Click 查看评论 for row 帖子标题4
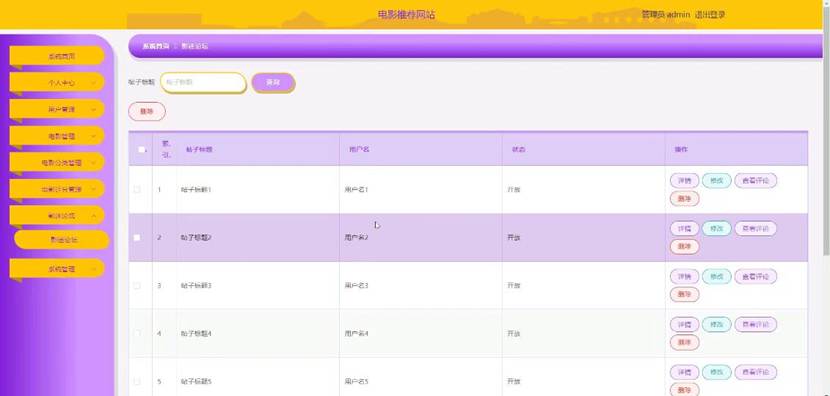Screen dimensions: 830x396 coord(755,325)
